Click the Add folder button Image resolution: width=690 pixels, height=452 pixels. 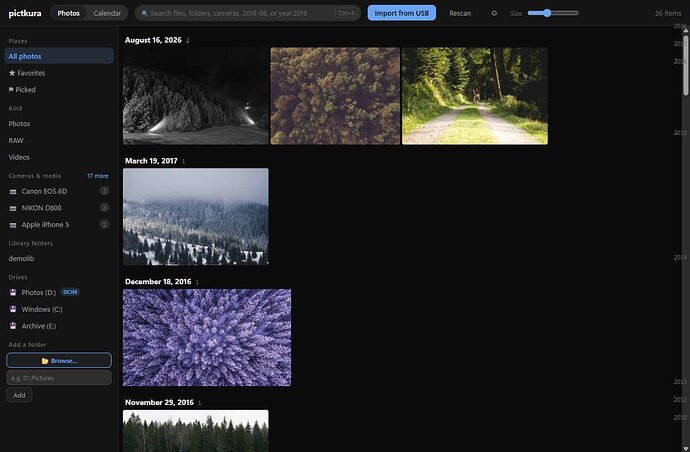point(19,395)
